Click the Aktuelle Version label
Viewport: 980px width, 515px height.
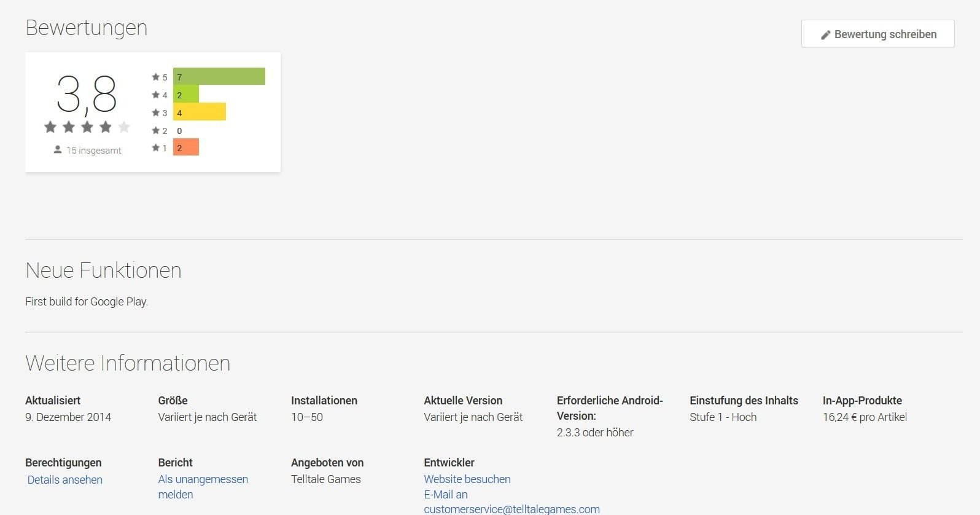(x=463, y=401)
